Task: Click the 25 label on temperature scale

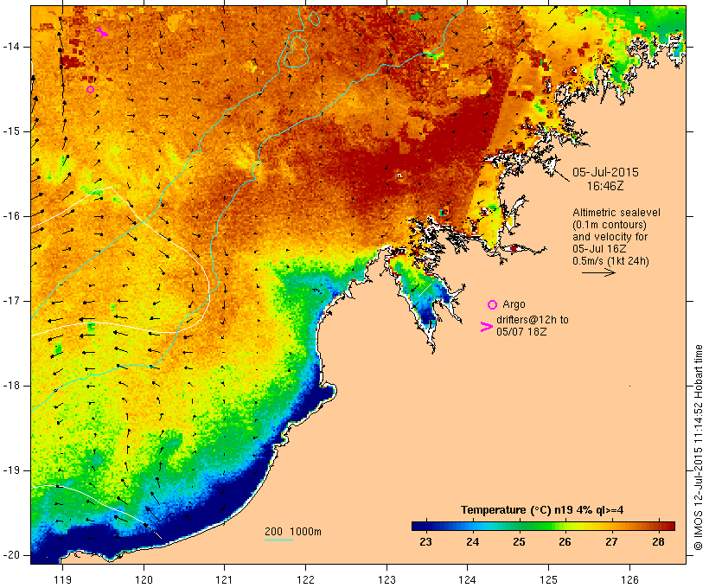Action: pyautogui.click(x=519, y=542)
